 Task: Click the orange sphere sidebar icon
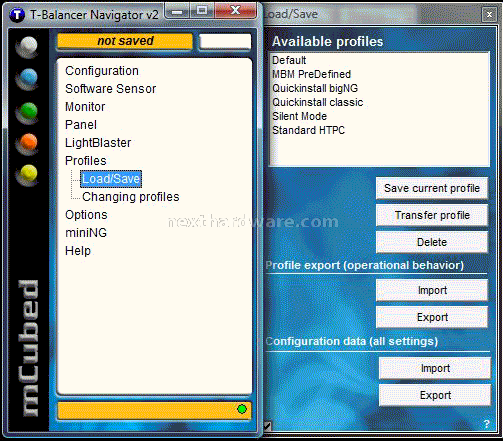click(x=28, y=143)
